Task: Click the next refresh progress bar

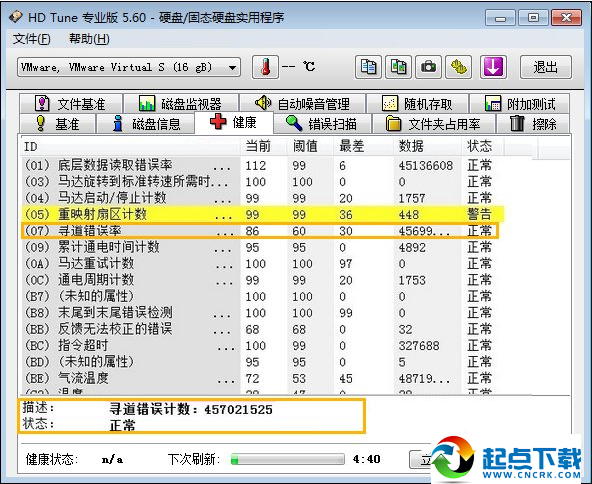Action: (288, 459)
